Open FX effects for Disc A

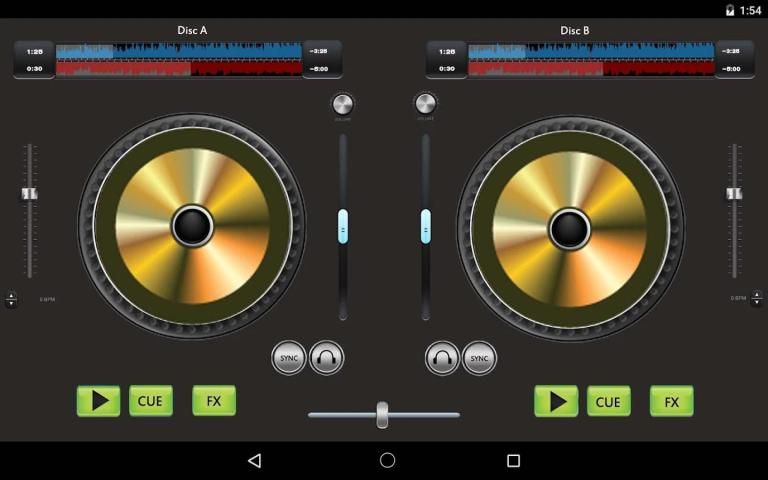(x=214, y=401)
